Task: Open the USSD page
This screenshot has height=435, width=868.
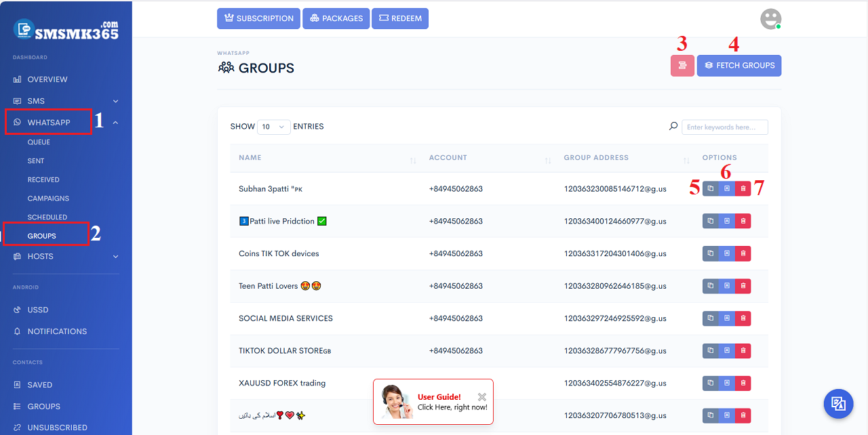Action: (31, 310)
